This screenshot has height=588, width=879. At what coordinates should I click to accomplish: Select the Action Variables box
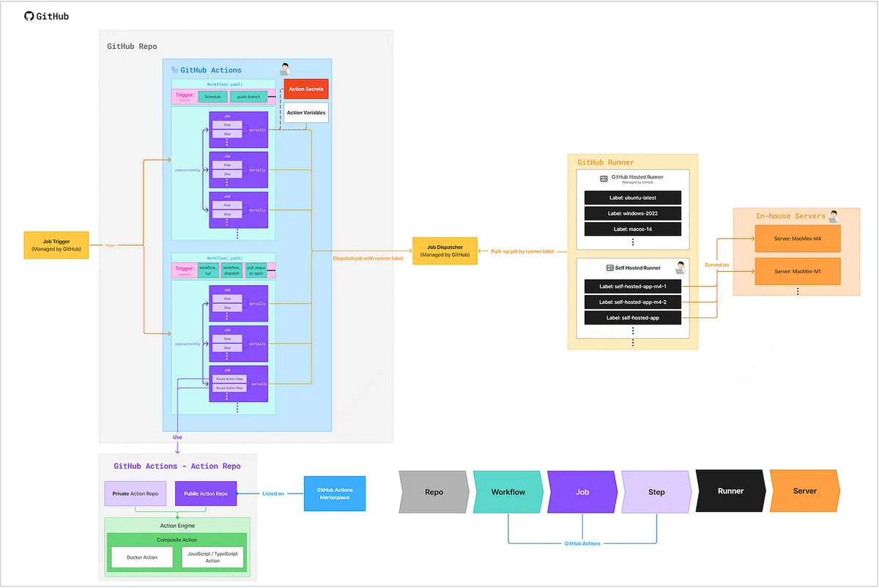pos(306,113)
